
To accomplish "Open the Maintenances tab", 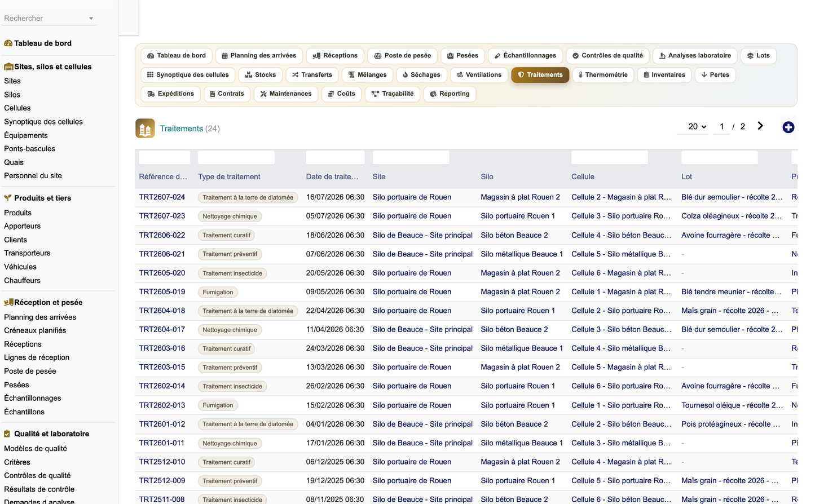I will [x=286, y=94].
